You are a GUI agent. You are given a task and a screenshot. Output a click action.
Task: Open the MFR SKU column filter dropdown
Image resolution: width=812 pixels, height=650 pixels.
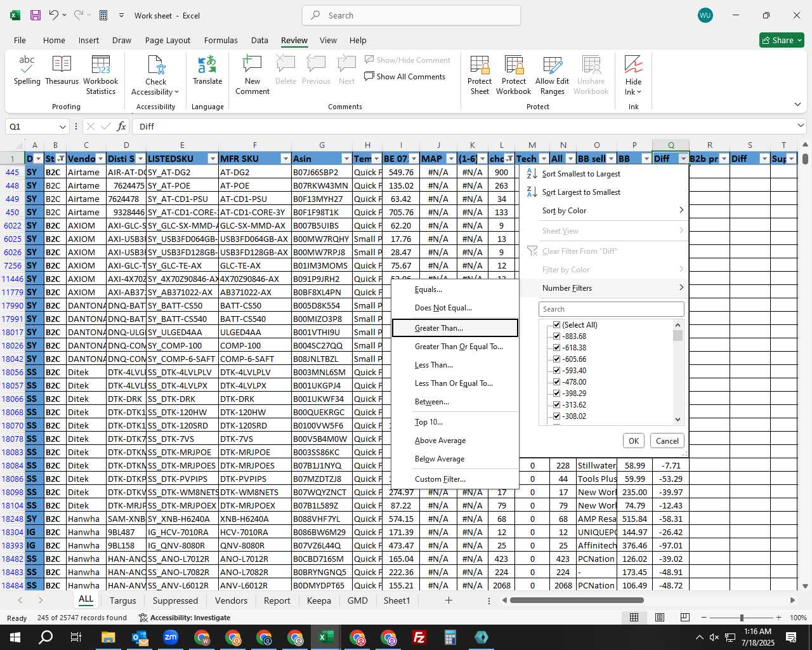coord(285,159)
